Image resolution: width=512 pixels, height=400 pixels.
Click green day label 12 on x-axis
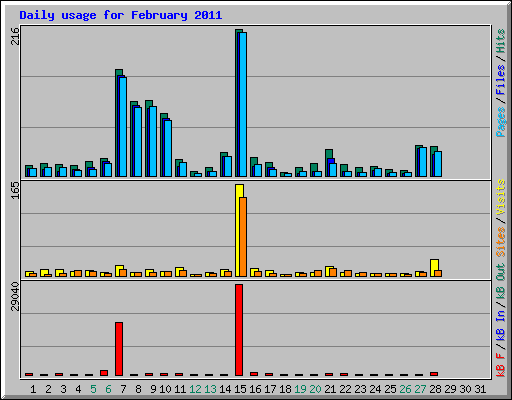pos(195,389)
